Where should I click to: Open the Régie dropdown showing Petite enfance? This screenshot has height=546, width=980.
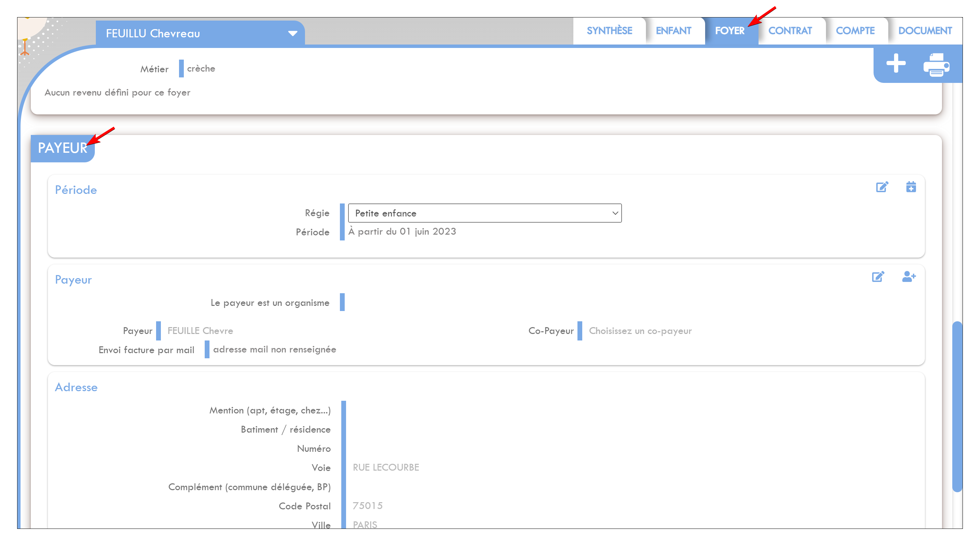485,213
